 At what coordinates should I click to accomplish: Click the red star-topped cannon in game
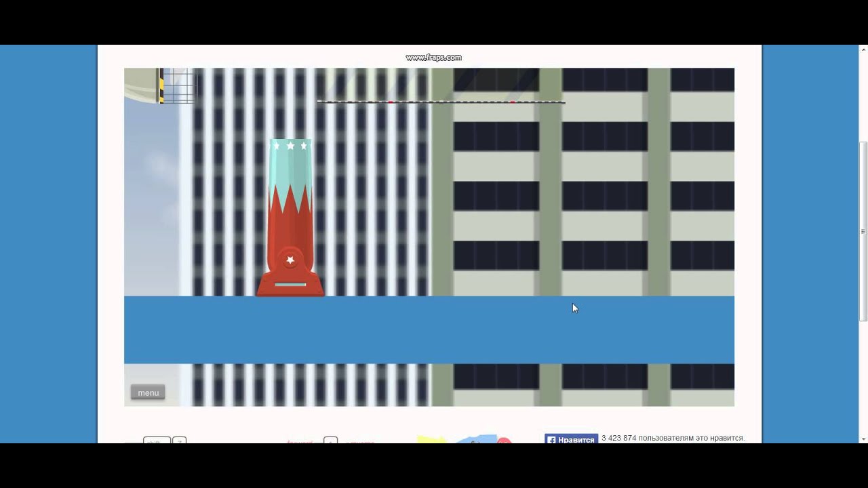coord(290,218)
